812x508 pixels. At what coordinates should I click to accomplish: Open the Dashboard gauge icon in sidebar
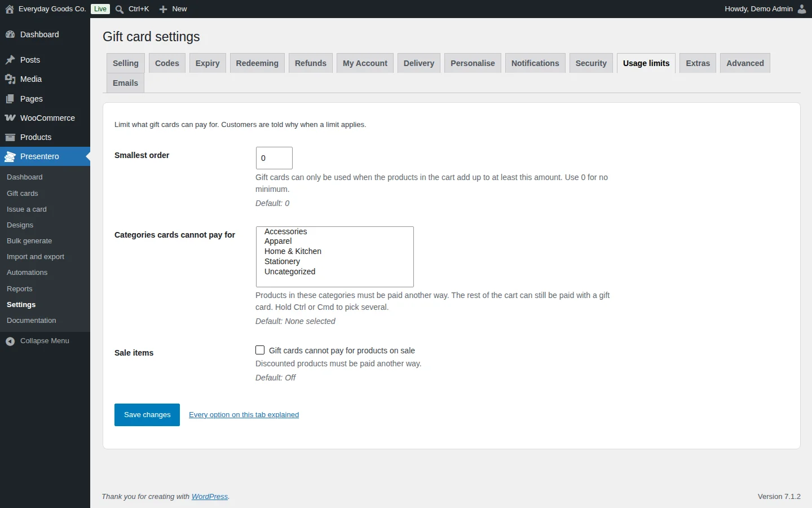coord(10,34)
